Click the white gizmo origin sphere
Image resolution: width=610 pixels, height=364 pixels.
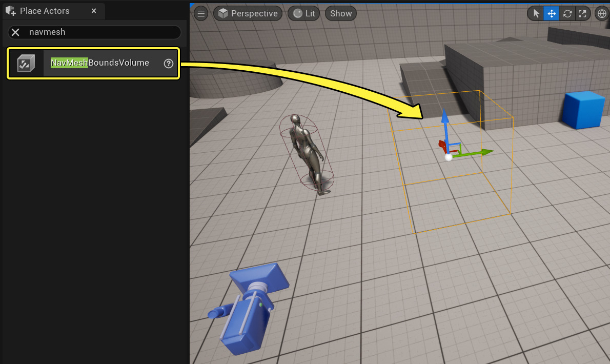(449, 157)
